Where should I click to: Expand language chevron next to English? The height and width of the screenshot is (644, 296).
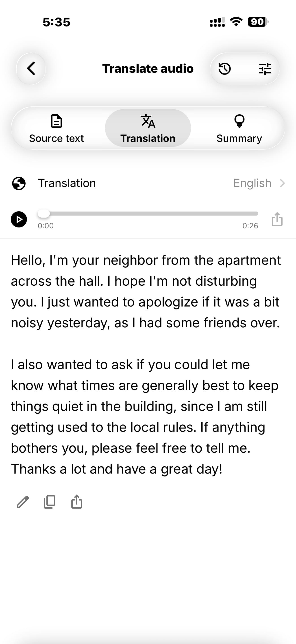pos(282,183)
